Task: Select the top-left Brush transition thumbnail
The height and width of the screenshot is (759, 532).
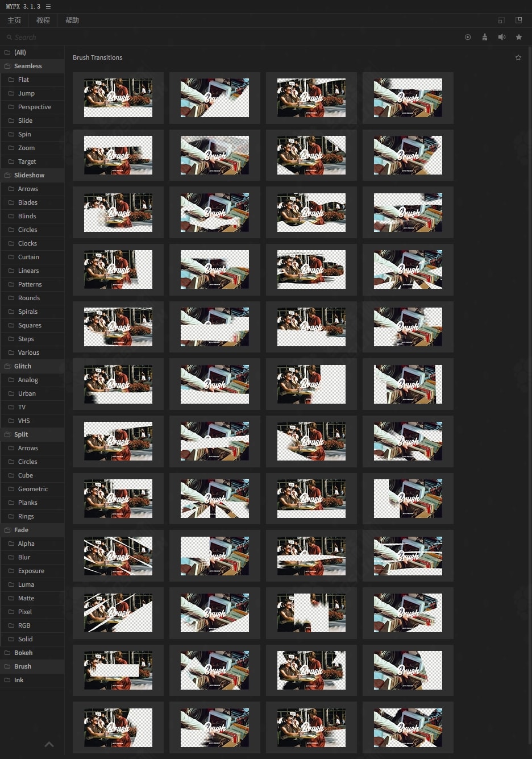Action: pyautogui.click(x=118, y=98)
